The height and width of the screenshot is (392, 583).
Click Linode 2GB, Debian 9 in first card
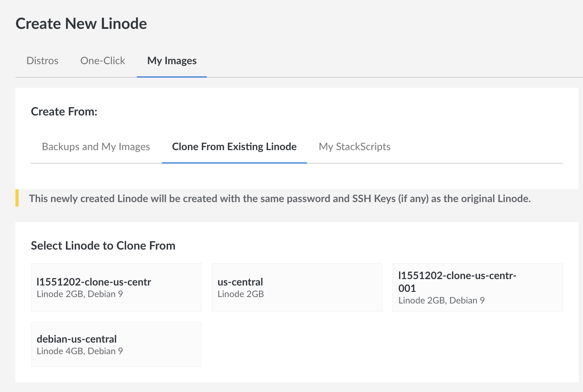tap(80, 294)
